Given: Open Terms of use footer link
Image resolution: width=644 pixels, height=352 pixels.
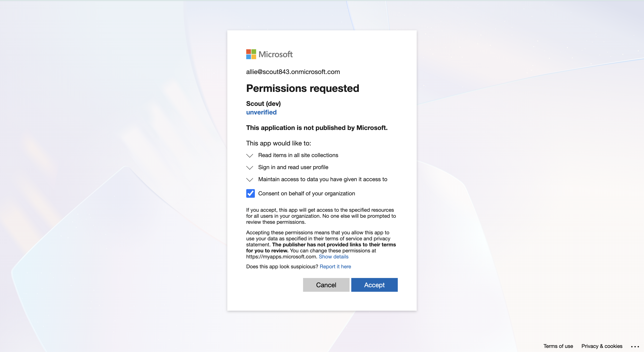Looking at the screenshot, I should [558, 346].
